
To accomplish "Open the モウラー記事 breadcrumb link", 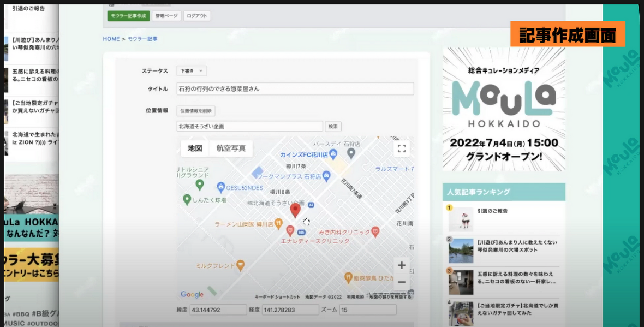I will pos(143,39).
